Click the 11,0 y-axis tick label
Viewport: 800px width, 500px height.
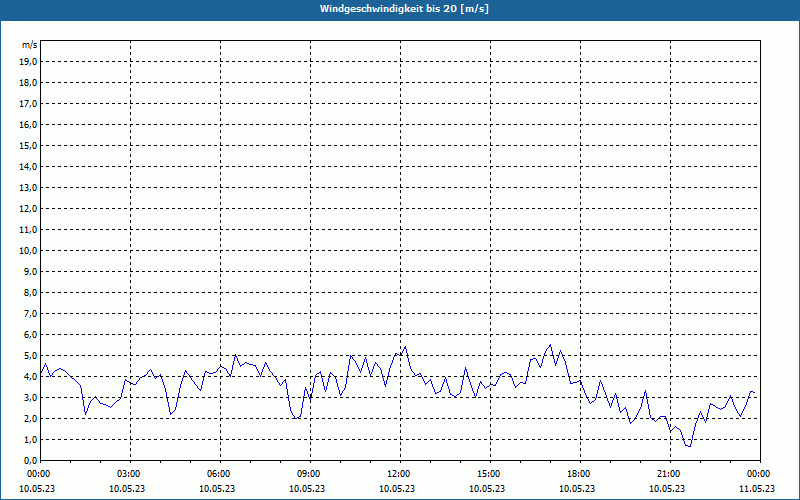pyautogui.click(x=28, y=230)
